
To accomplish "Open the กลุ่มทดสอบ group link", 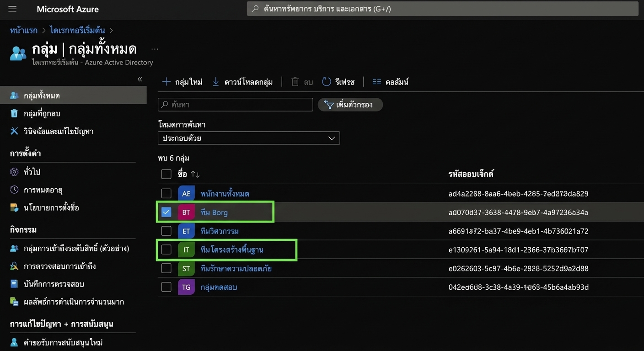I will 219,287.
